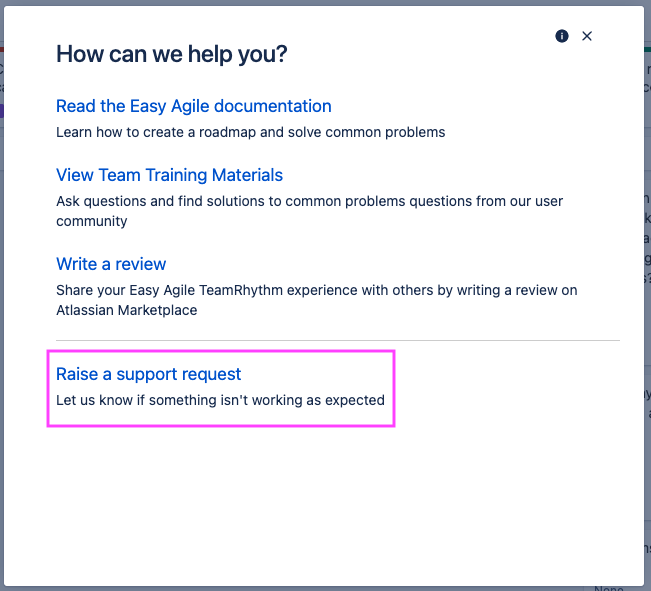Click the "Let us know if something isn't working" text
651x591 pixels.
tap(220, 400)
